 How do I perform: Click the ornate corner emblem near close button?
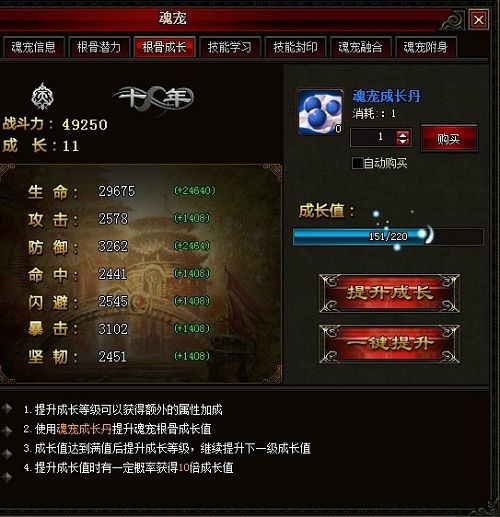(453, 21)
